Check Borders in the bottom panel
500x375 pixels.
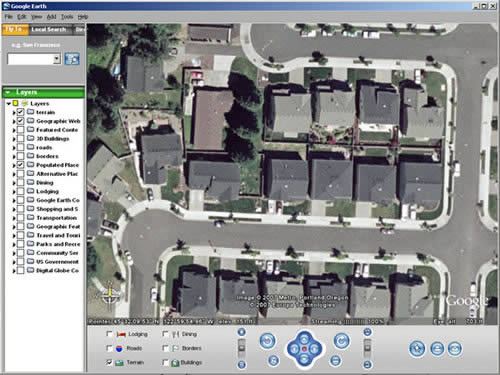165,348
